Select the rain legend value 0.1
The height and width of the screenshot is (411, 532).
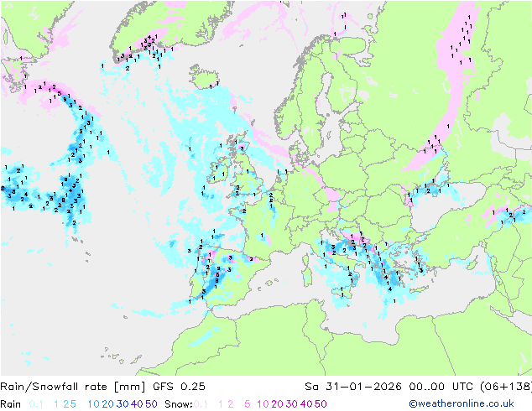tap(36, 404)
